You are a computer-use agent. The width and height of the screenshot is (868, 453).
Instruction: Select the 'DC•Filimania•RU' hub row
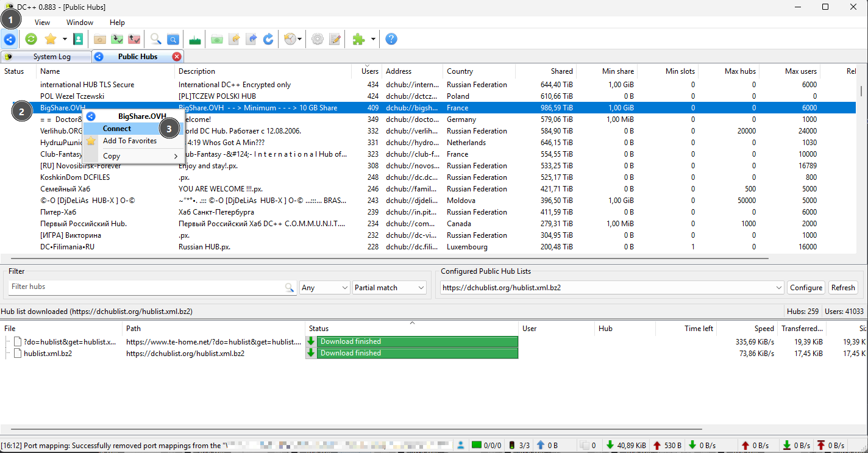[429, 247]
